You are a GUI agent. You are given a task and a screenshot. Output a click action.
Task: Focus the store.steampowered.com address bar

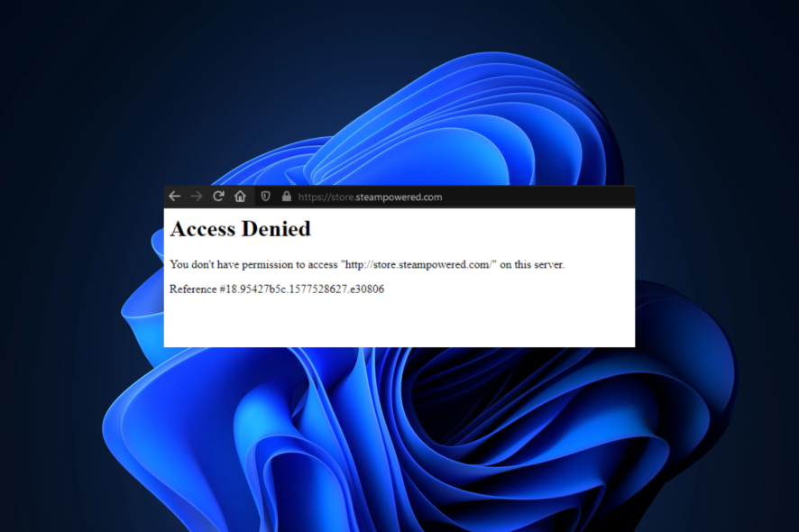[444, 197]
